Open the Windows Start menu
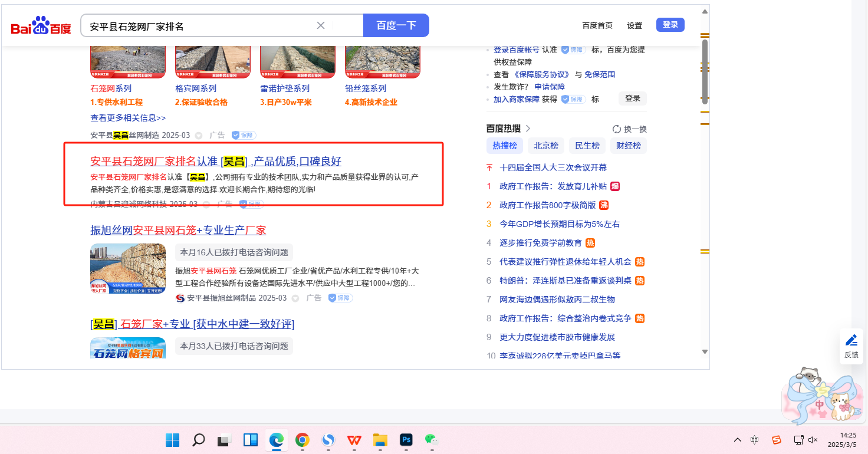The image size is (868, 454). (x=172, y=440)
